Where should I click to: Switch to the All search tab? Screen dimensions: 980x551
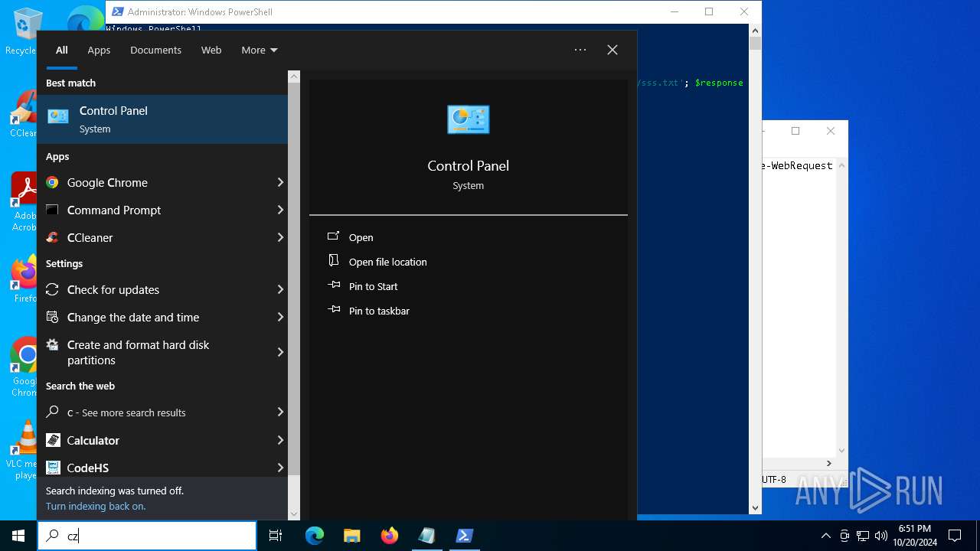point(62,50)
